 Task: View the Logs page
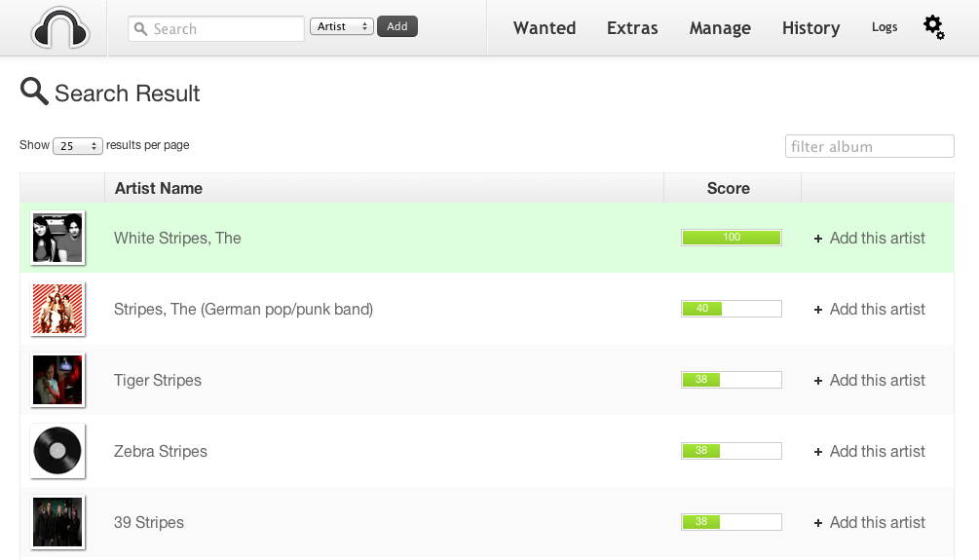[x=885, y=27]
